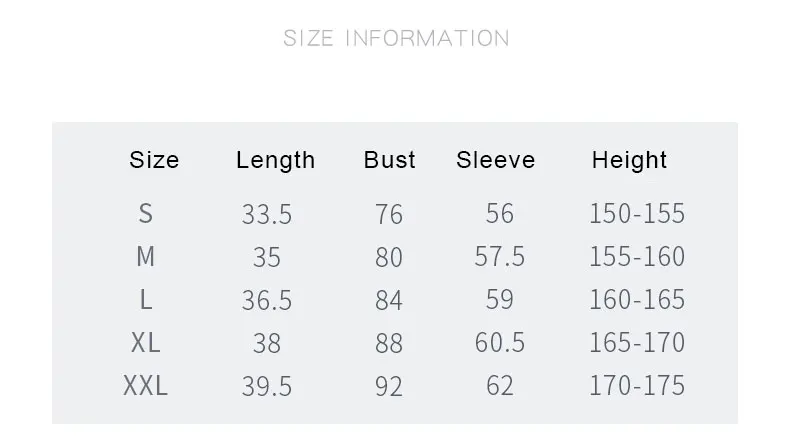Select the Length column header
The height and width of the screenshot is (439, 790).
tap(276, 161)
